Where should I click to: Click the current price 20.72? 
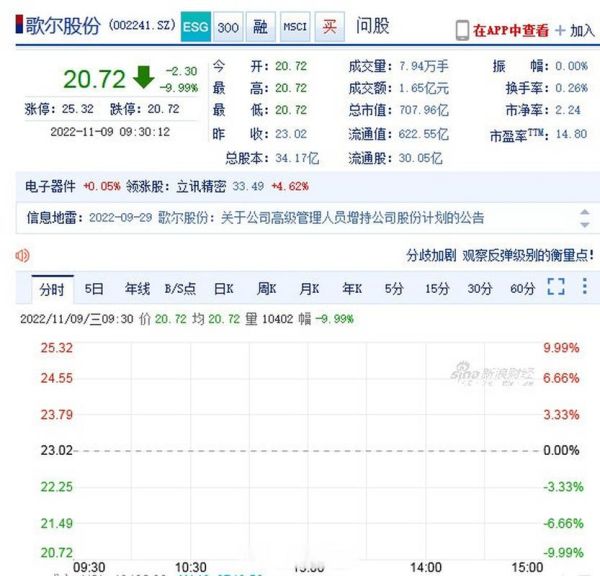[94, 80]
